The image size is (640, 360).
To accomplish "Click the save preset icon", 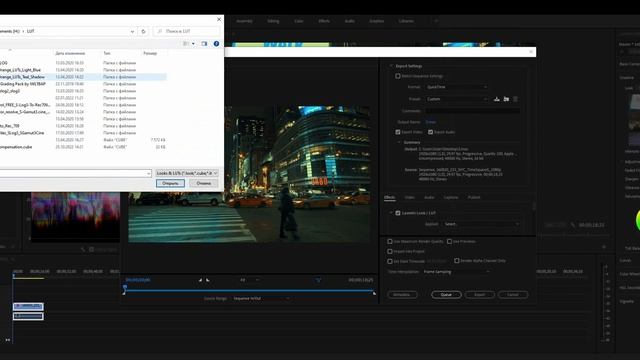I will (497, 99).
